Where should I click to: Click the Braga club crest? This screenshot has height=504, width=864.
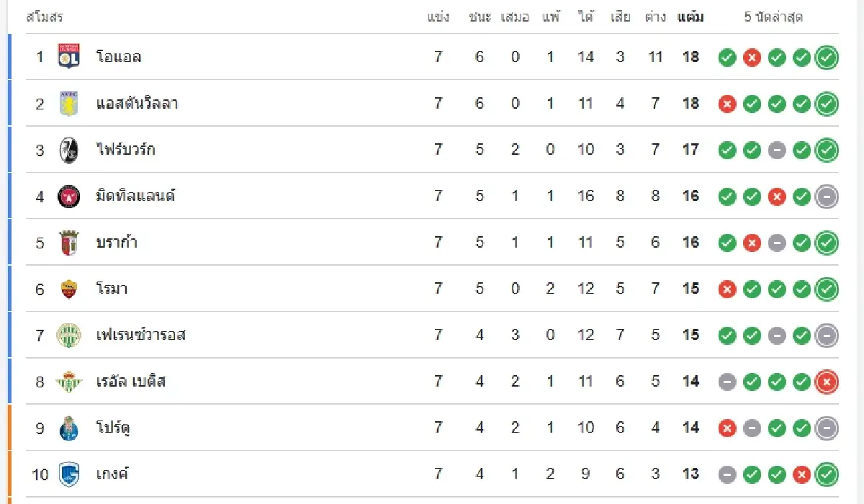tap(68, 243)
